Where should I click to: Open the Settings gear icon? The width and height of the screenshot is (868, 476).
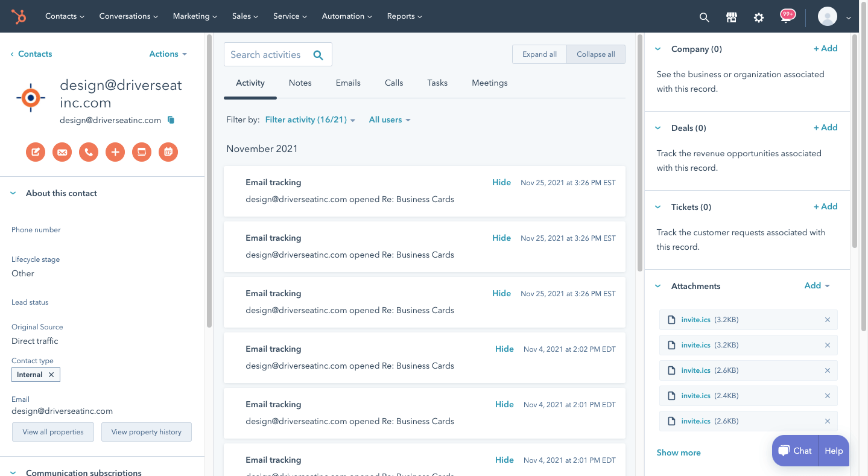click(759, 17)
